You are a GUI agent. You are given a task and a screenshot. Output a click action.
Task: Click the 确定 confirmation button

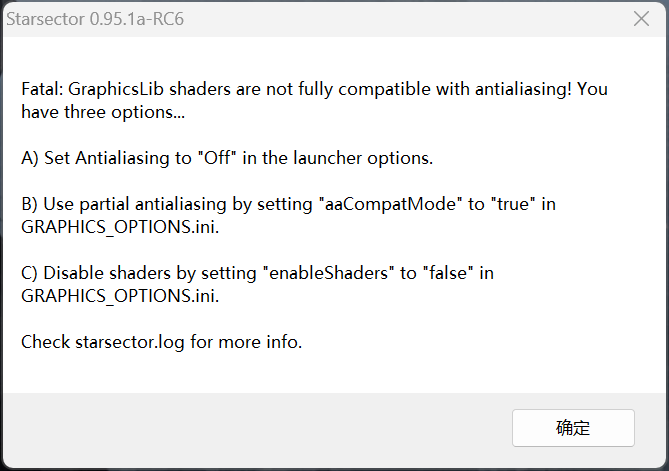[573, 428]
